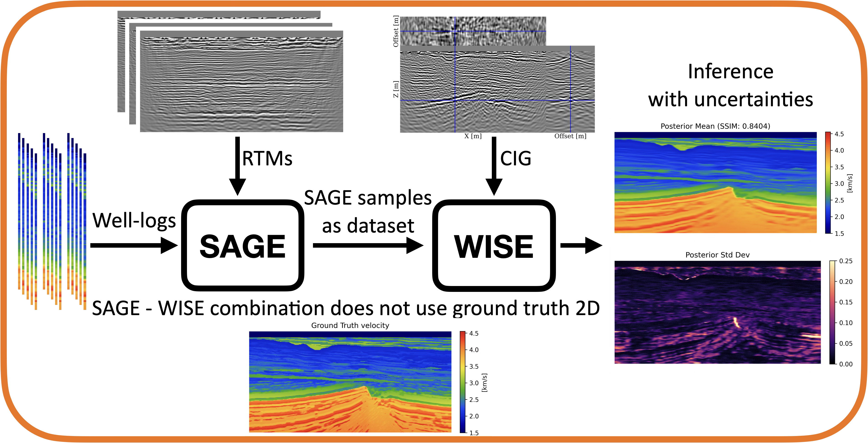This screenshot has width=868, height=443.
Task: Click the front RTM seismic panel
Action: (241, 81)
